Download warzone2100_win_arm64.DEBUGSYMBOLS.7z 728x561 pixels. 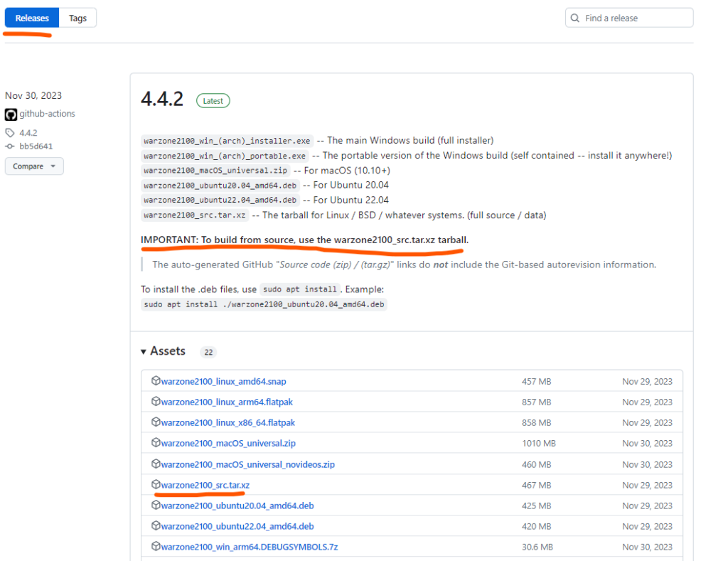250,547
